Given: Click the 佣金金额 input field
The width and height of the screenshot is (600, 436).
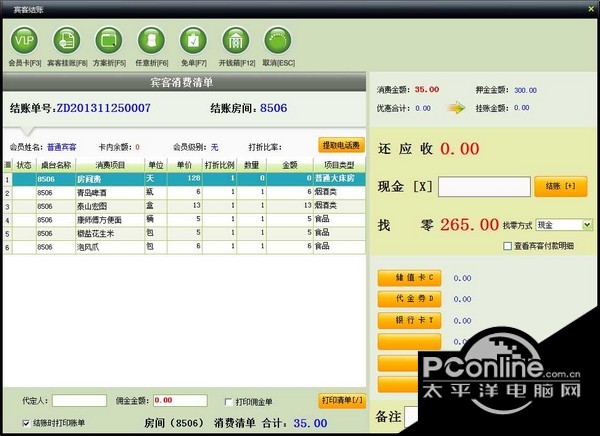Looking at the screenshot, I should (x=180, y=401).
